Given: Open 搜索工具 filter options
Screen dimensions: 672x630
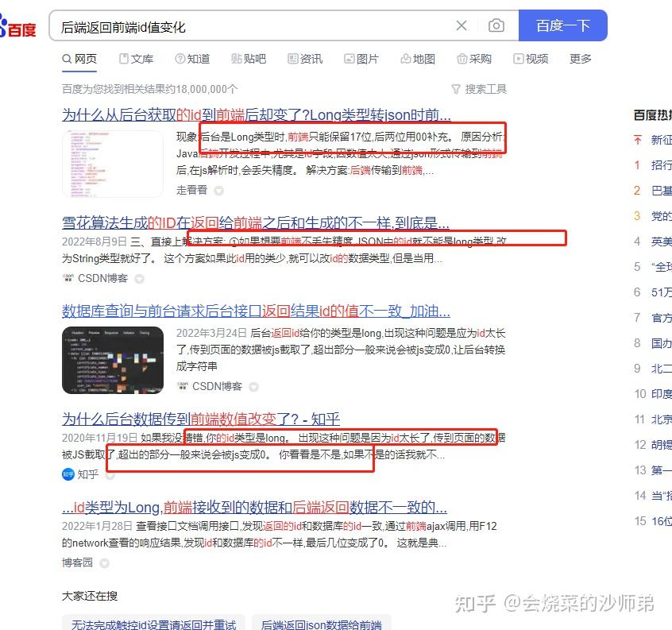Looking at the screenshot, I should click(x=479, y=89).
